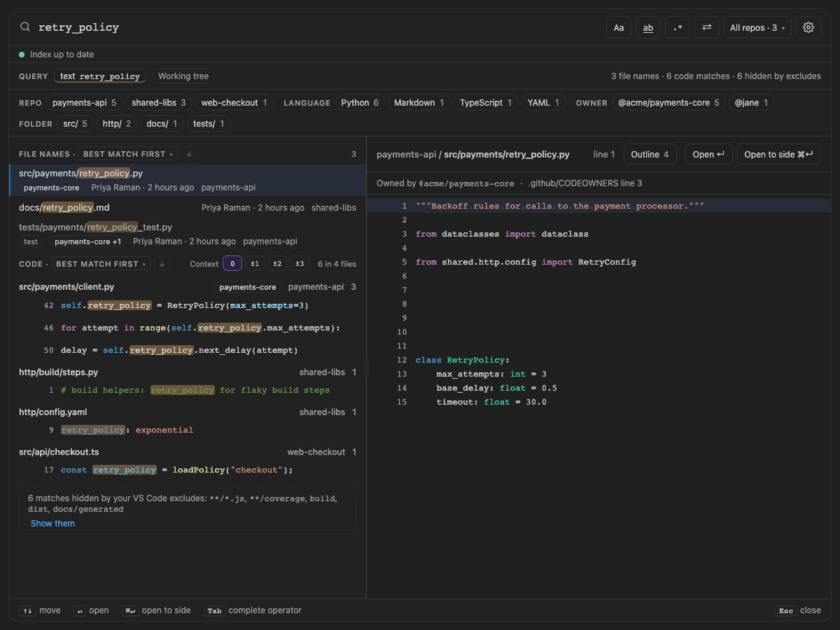Filter by payments-api repo
Screen dimensions: 840x630
point(84,103)
